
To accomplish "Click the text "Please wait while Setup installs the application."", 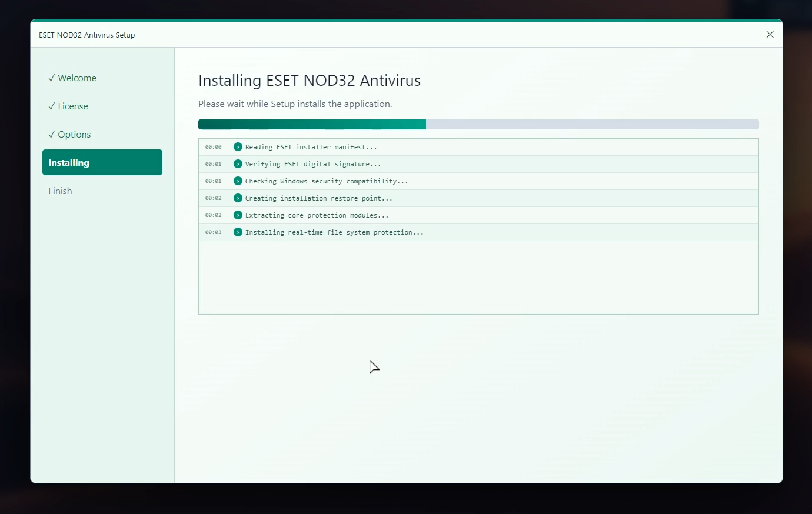I will [295, 104].
